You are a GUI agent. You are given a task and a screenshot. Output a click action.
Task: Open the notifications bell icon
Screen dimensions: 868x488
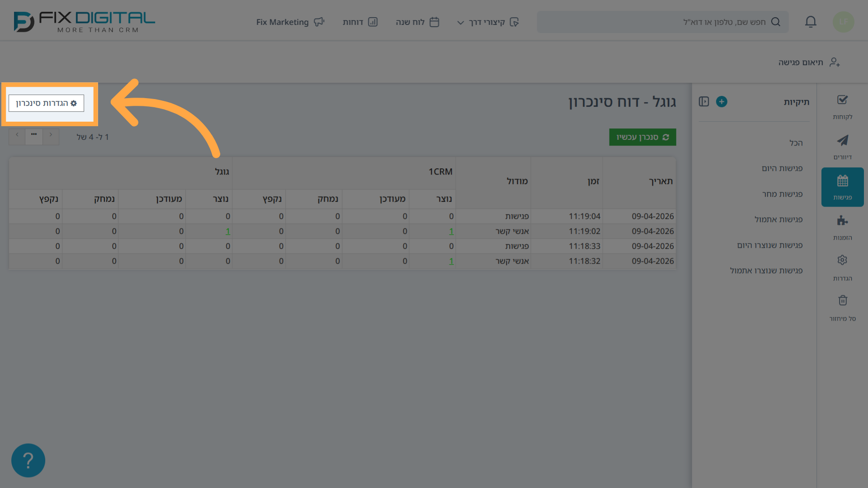point(811,22)
